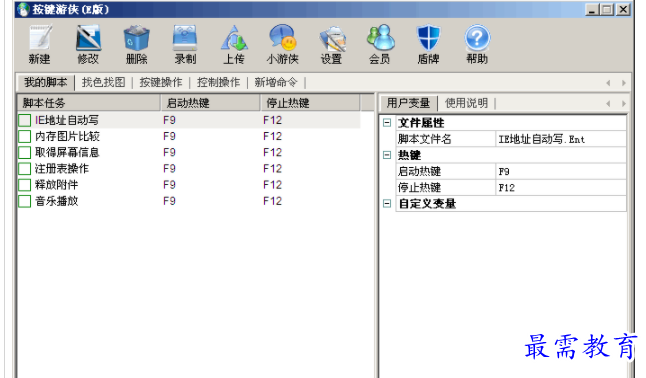
Task: Switch to the 我的脚本 tab
Action: [45, 82]
